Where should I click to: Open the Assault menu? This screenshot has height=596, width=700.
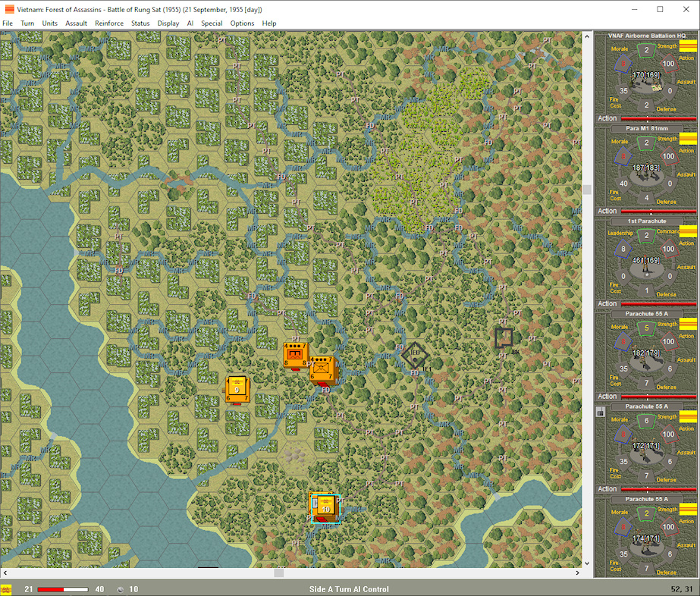click(76, 24)
